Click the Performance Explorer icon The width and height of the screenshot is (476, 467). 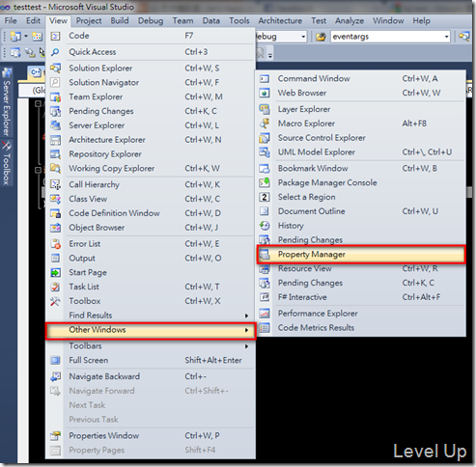click(x=265, y=314)
